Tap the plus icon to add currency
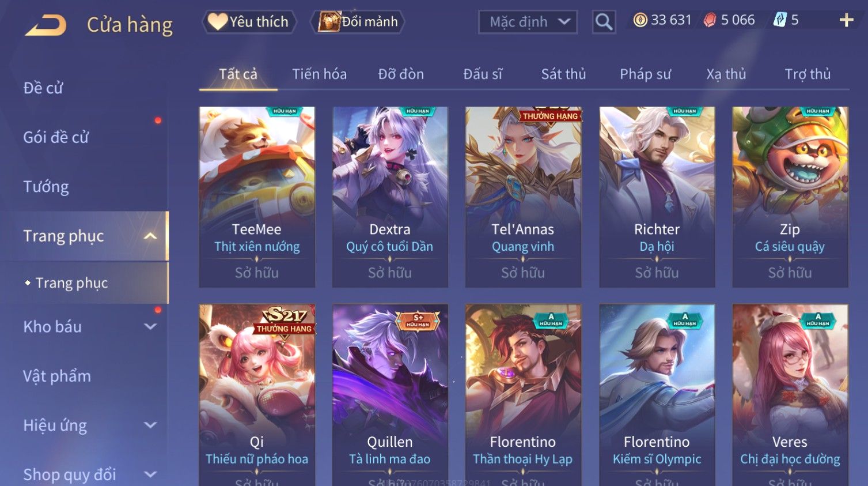Screen dimensions: 868x486 tap(846, 21)
